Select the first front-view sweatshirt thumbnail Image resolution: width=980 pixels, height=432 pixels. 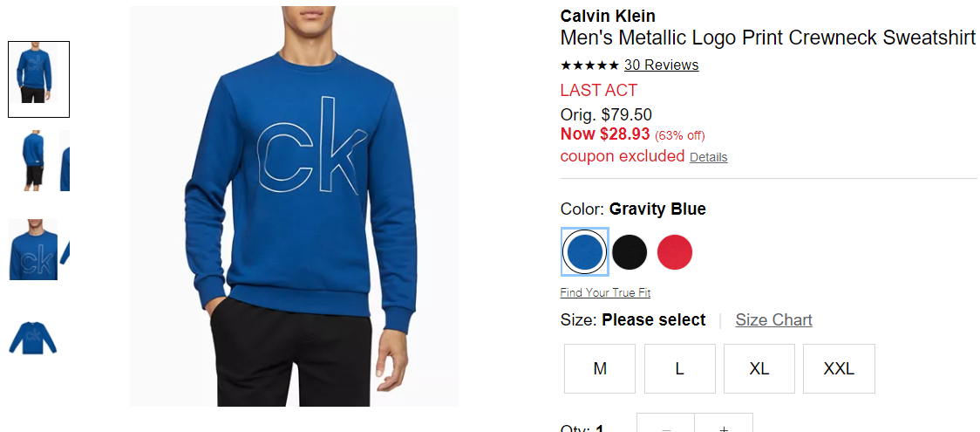[x=38, y=79]
